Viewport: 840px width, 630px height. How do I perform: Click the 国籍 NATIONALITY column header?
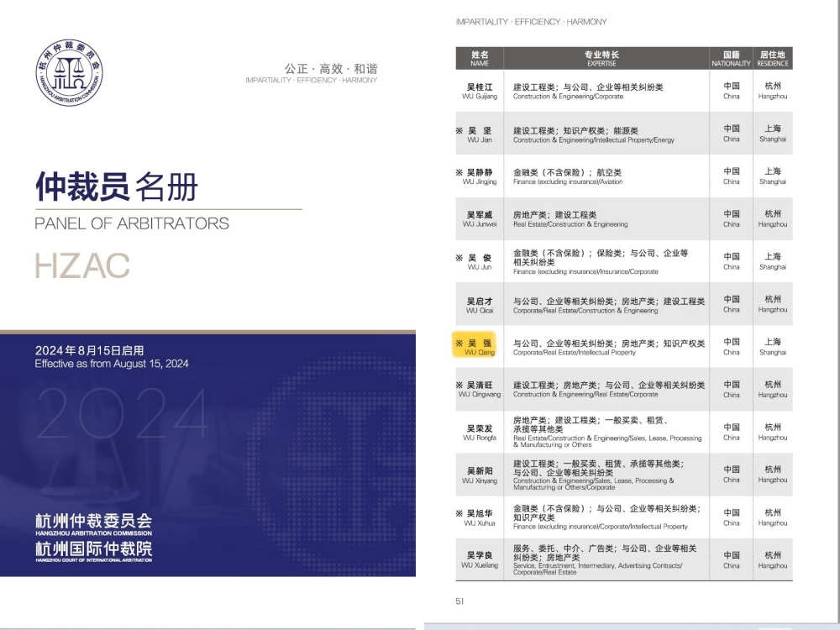[x=732, y=59]
